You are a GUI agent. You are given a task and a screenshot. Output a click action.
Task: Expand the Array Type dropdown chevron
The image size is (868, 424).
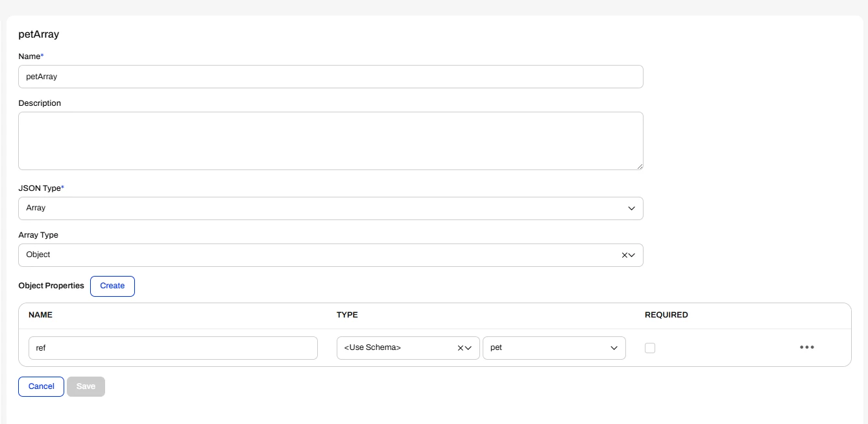pyautogui.click(x=632, y=255)
